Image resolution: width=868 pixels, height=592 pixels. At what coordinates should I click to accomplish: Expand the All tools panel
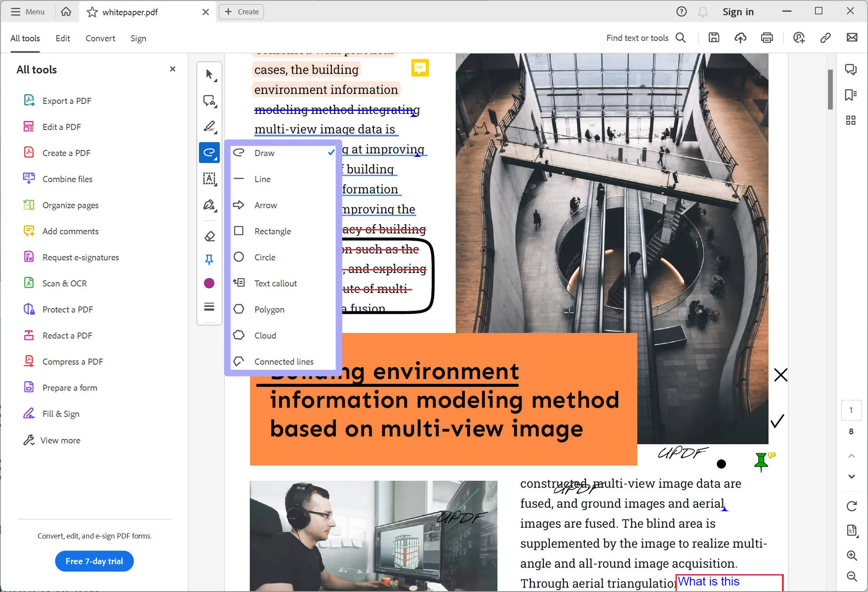[x=24, y=38]
